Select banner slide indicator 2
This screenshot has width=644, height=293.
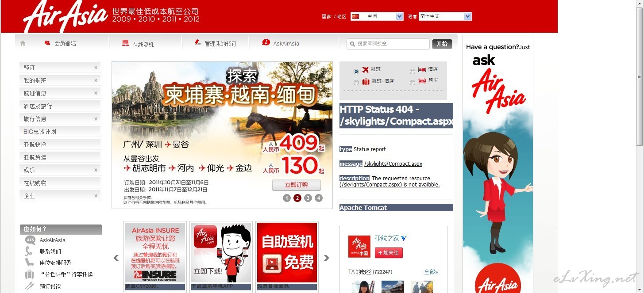(297, 198)
